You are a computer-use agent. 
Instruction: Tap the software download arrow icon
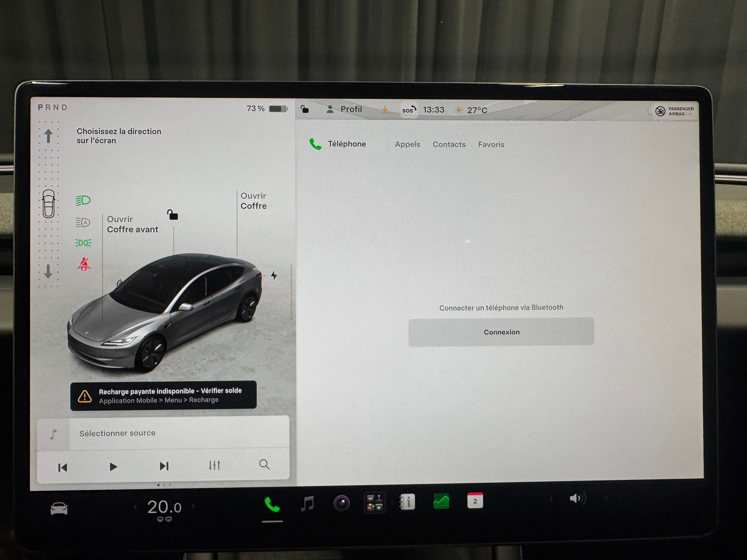tap(385, 110)
